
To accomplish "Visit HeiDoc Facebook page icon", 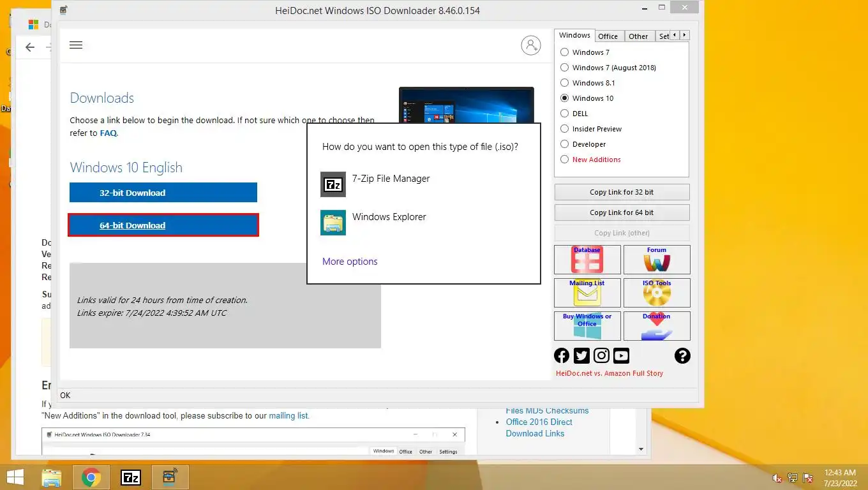I will point(562,355).
